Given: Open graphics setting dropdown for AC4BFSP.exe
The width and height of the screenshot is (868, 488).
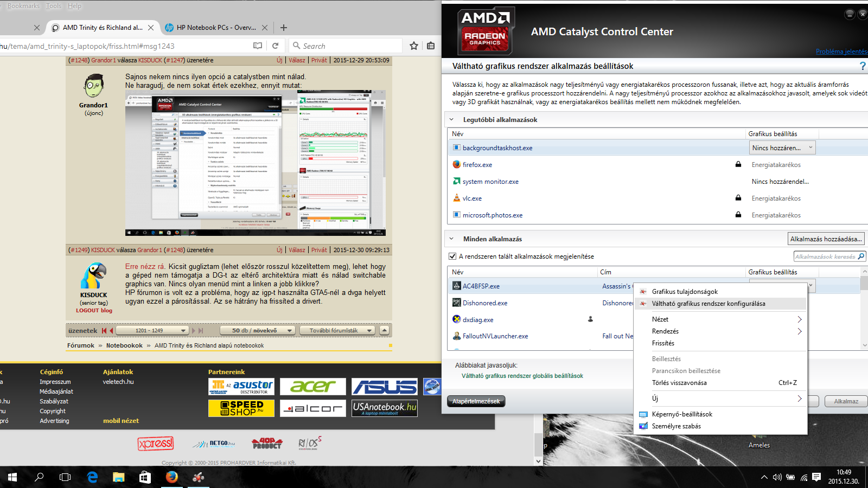Looking at the screenshot, I should 811,286.
